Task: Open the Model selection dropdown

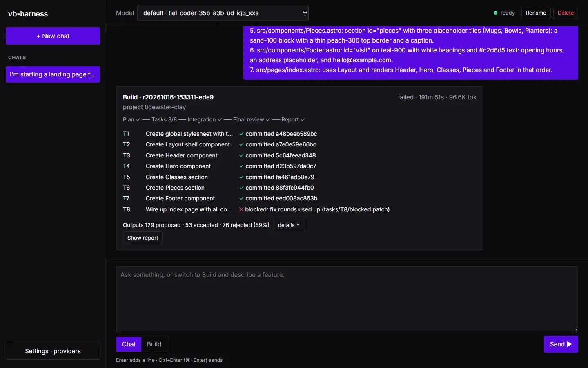Action: 223,13
